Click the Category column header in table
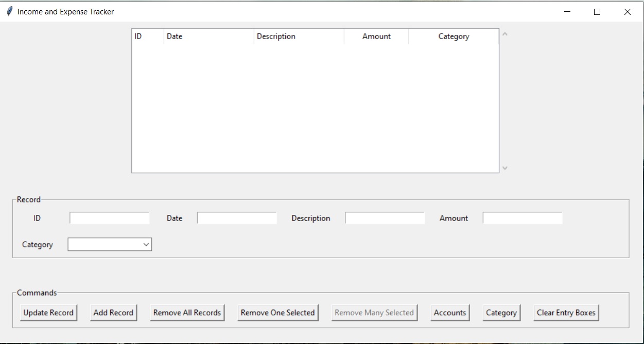The image size is (644, 344). pyautogui.click(x=454, y=37)
